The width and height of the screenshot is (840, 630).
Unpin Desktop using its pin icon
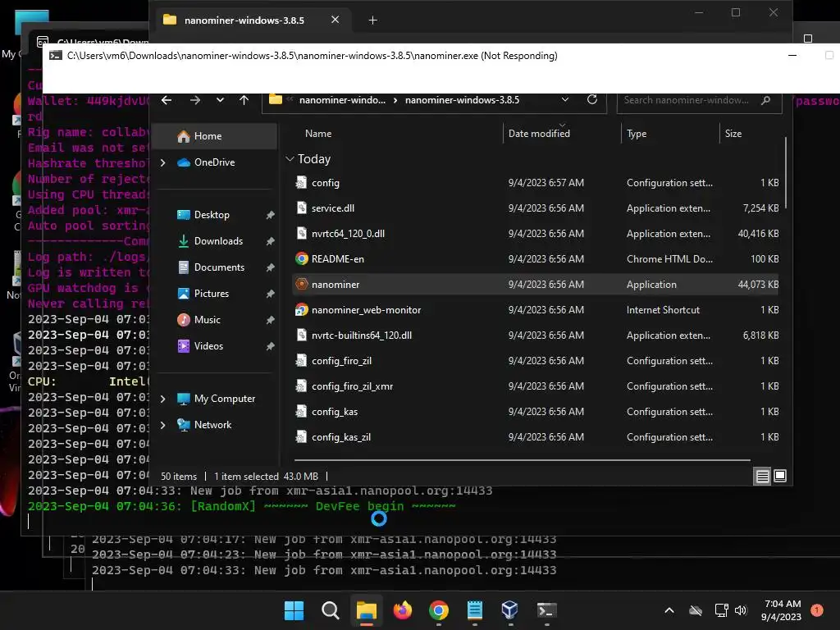click(x=270, y=215)
